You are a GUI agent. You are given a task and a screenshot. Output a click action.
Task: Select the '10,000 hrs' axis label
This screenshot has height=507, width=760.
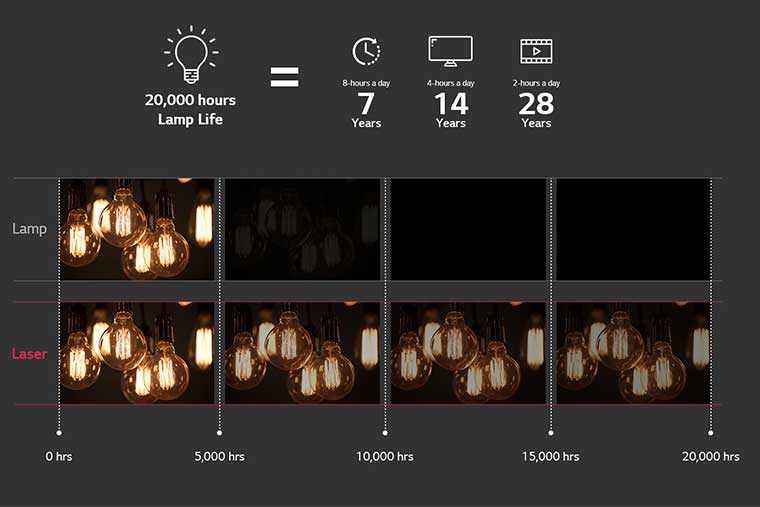tap(385, 457)
